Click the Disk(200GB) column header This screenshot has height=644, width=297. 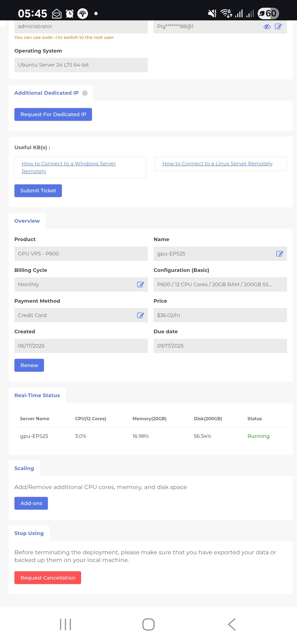208,419
